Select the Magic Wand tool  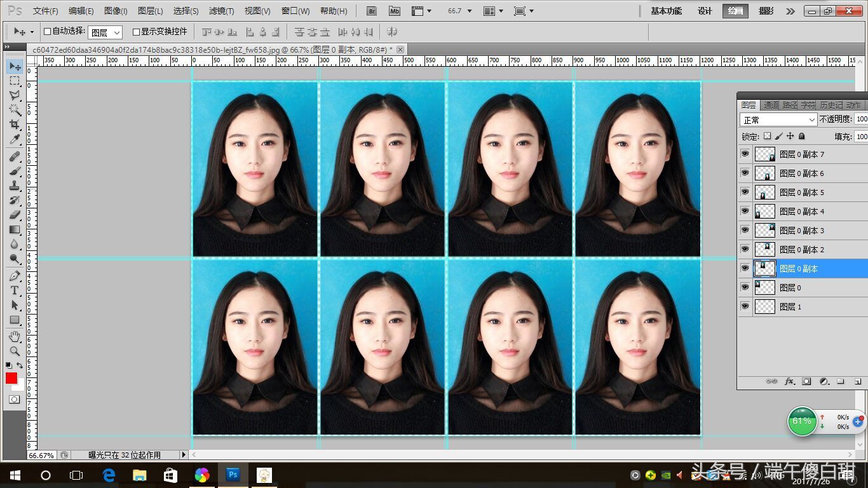click(15, 110)
